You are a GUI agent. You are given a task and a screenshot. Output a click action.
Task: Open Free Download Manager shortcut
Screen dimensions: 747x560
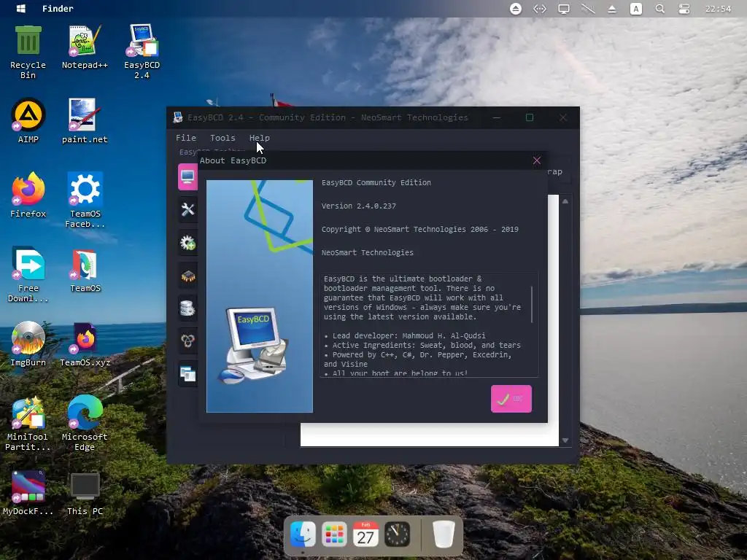click(x=28, y=274)
